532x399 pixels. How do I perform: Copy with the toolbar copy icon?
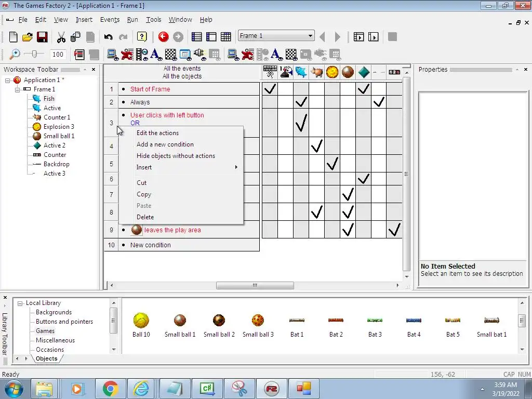pyautogui.click(x=75, y=37)
